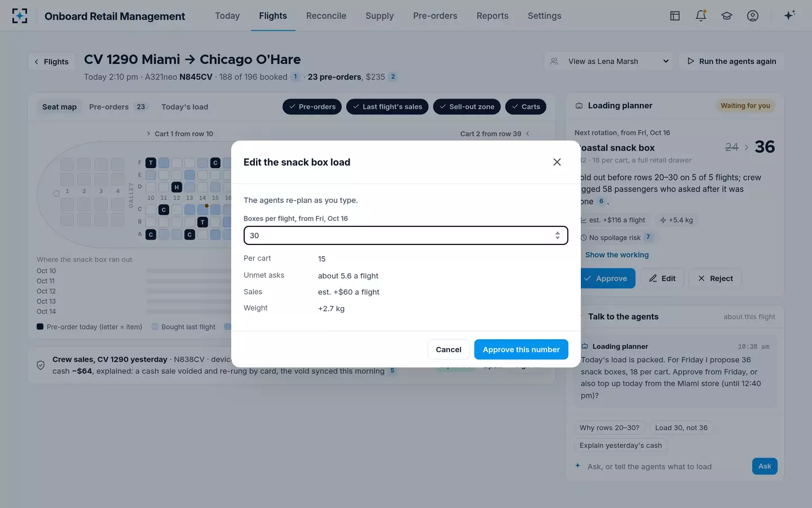Switch to the Reconcile tab
Viewport: 812px width, 508px height.
click(326, 16)
